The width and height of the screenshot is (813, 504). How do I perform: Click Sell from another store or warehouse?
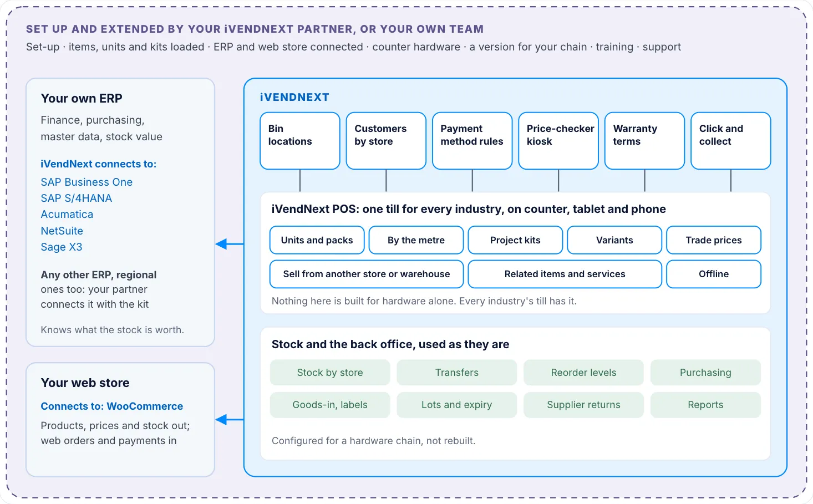point(367,274)
